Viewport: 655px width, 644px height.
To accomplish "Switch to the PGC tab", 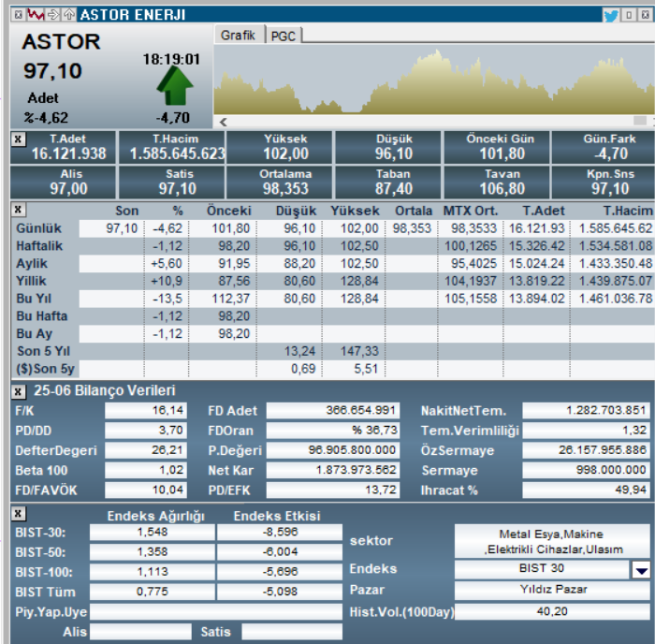I will 284,36.
